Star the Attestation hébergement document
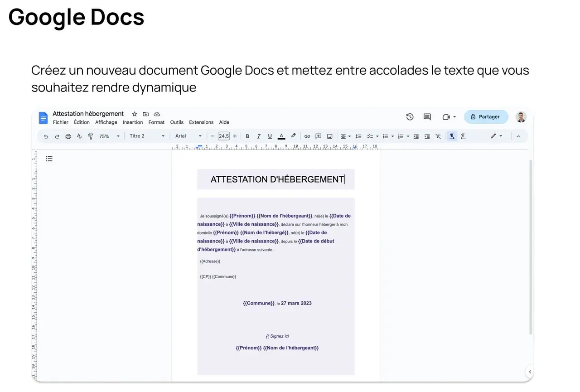 pyautogui.click(x=135, y=114)
